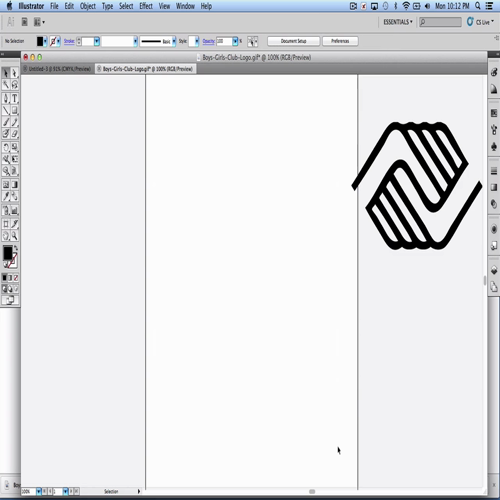The image size is (500, 500).
Task: Select the Gradient tool
Action: click(14, 184)
